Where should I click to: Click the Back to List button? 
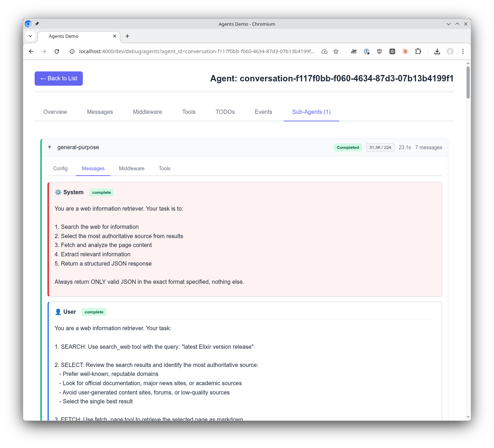coord(59,78)
